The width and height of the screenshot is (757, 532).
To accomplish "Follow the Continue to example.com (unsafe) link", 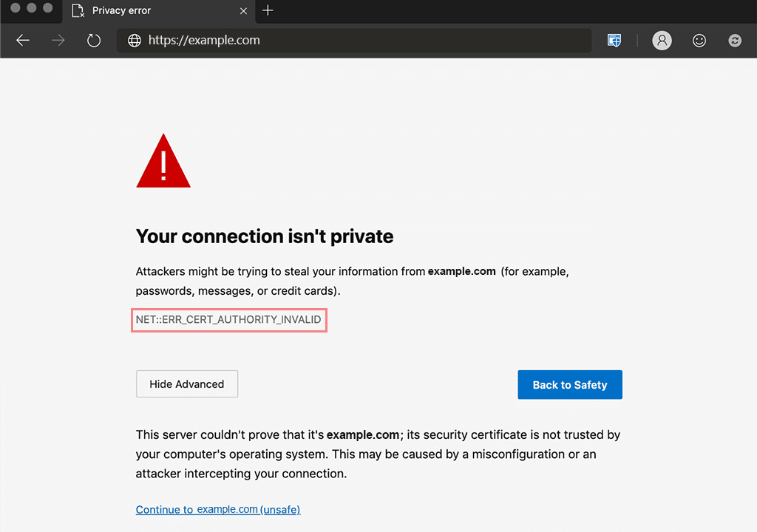I will point(217,509).
